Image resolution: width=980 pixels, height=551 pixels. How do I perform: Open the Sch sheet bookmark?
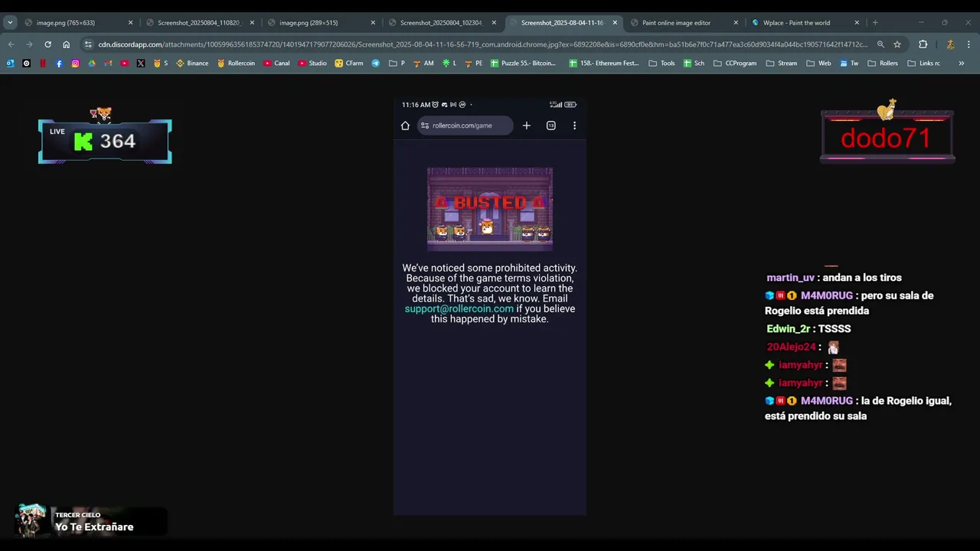click(694, 64)
